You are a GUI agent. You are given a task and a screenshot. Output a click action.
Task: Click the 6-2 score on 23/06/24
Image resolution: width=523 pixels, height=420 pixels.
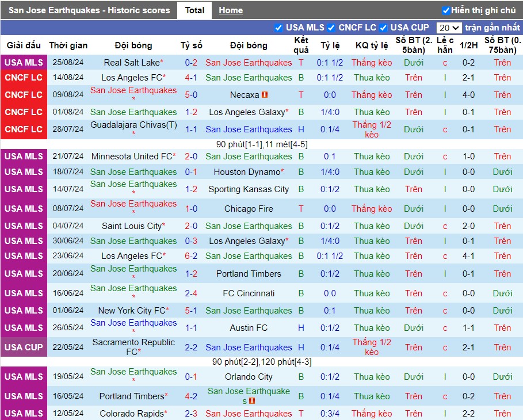click(x=191, y=256)
